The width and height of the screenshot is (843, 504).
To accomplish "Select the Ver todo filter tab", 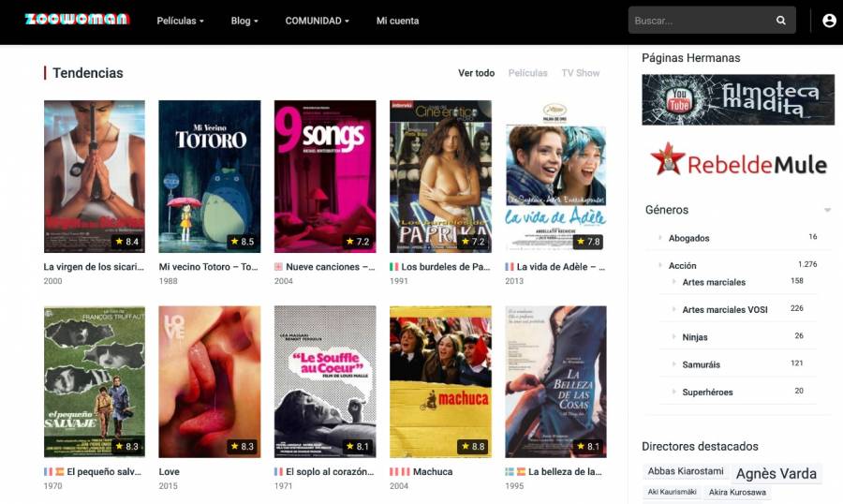I will click(x=476, y=73).
